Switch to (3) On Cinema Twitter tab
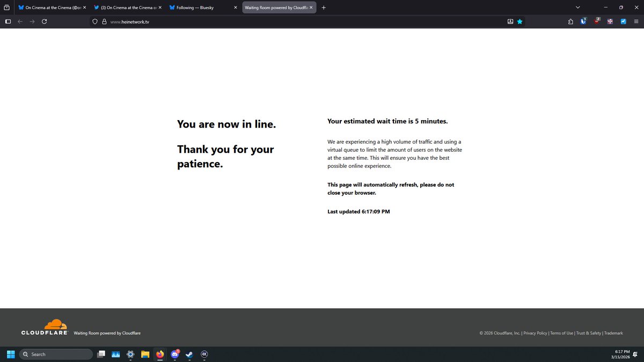Viewport: 644px width, 362px height. click(x=127, y=8)
